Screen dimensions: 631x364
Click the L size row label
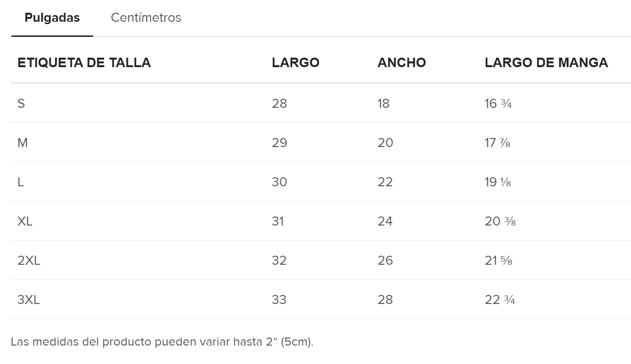click(21, 182)
